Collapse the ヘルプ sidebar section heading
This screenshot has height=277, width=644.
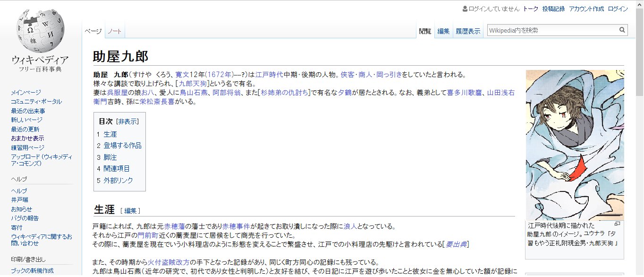[19, 179]
